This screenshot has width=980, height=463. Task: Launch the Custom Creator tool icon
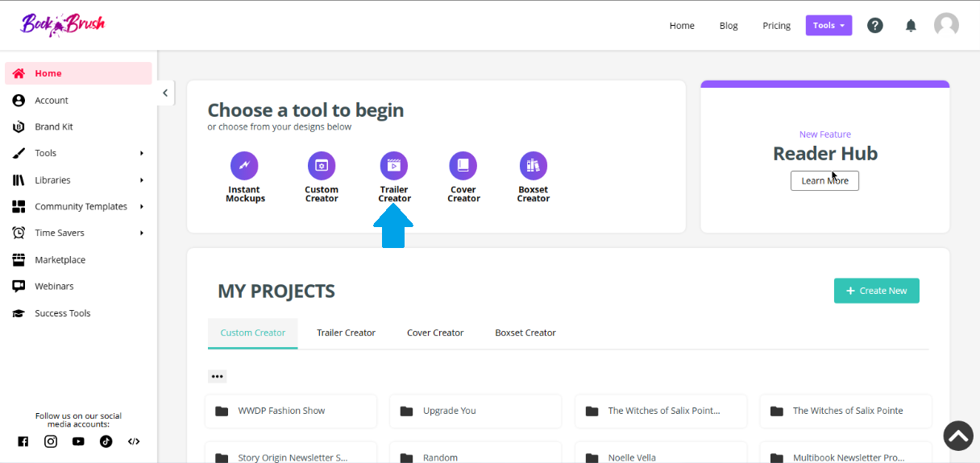(x=322, y=166)
